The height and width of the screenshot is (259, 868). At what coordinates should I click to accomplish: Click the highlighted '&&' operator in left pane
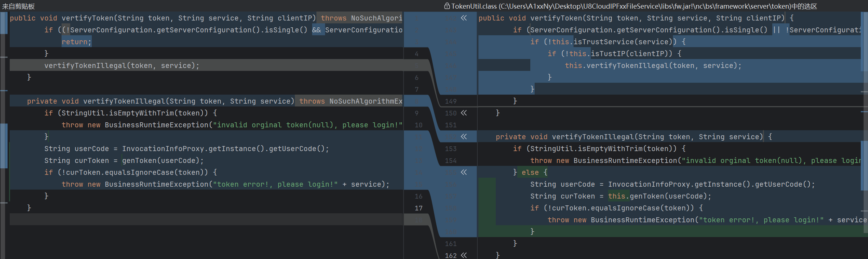316,30
